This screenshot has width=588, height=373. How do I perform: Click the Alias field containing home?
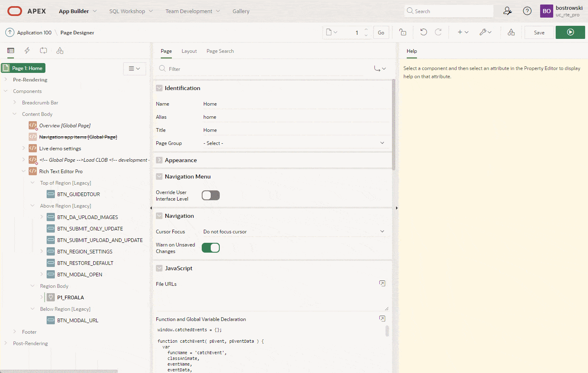(295, 117)
